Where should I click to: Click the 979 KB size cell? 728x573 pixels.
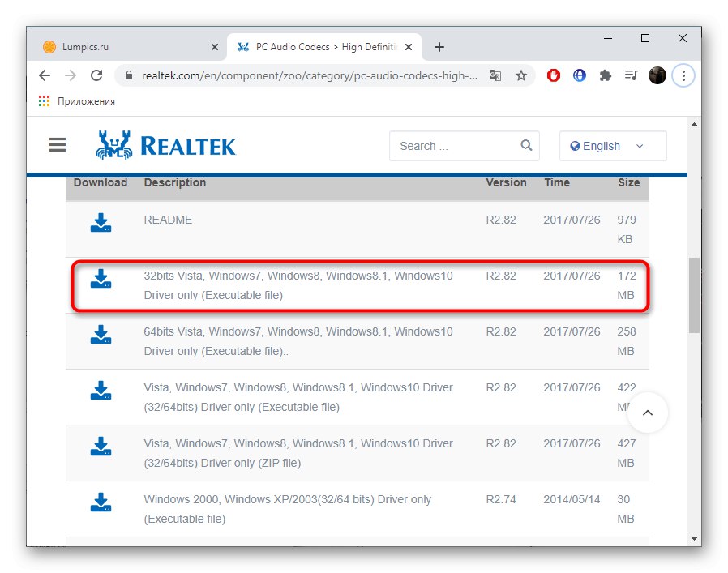click(627, 229)
